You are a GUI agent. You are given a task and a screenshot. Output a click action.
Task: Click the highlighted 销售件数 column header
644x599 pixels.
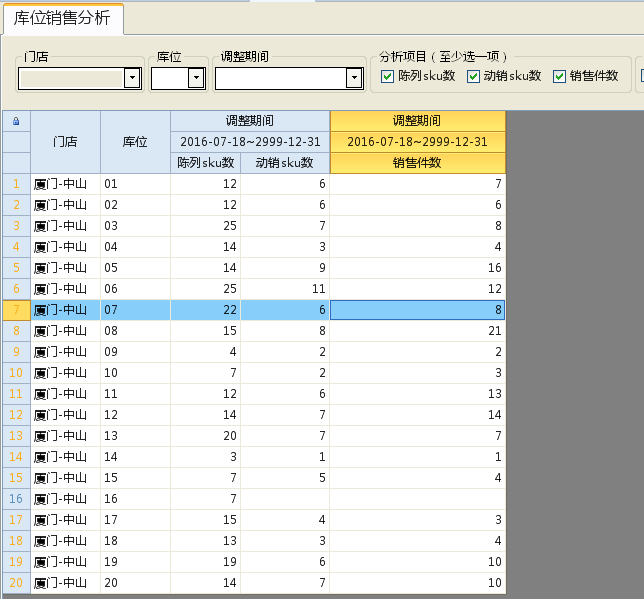pyautogui.click(x=418, y=163)
